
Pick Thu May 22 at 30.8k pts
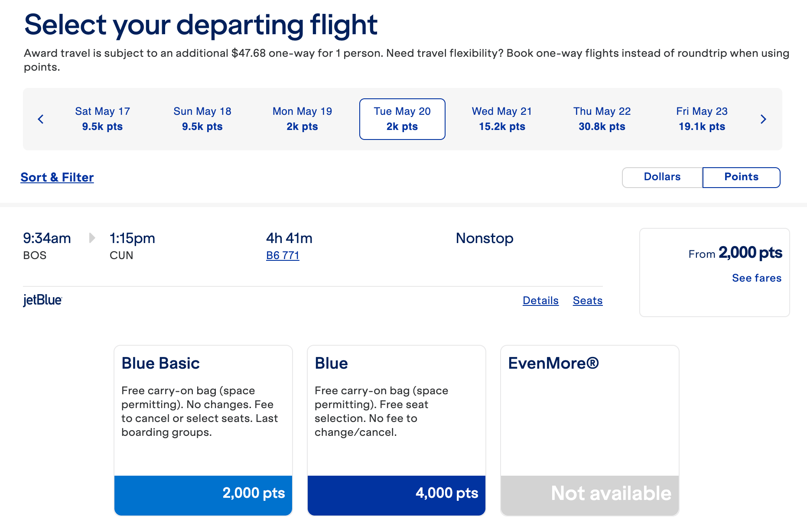point(602,119)
